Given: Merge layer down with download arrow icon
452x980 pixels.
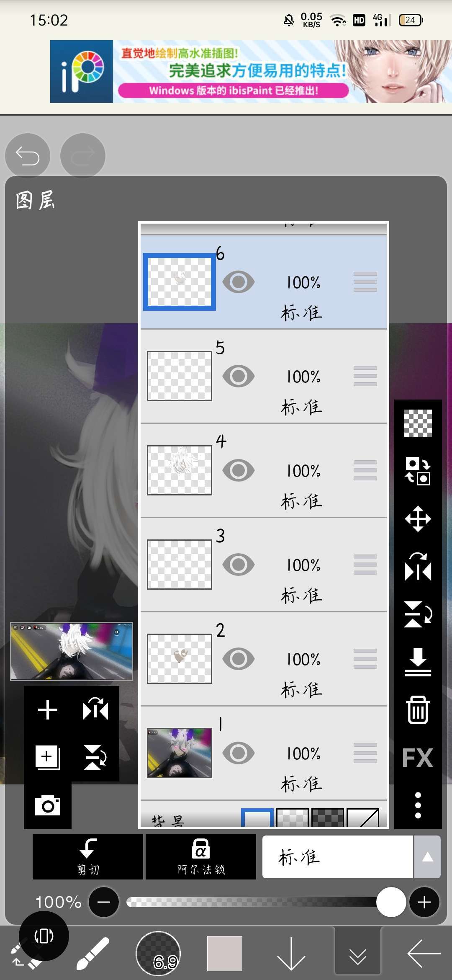Looking at the screenshot, I should coord(417,662).
